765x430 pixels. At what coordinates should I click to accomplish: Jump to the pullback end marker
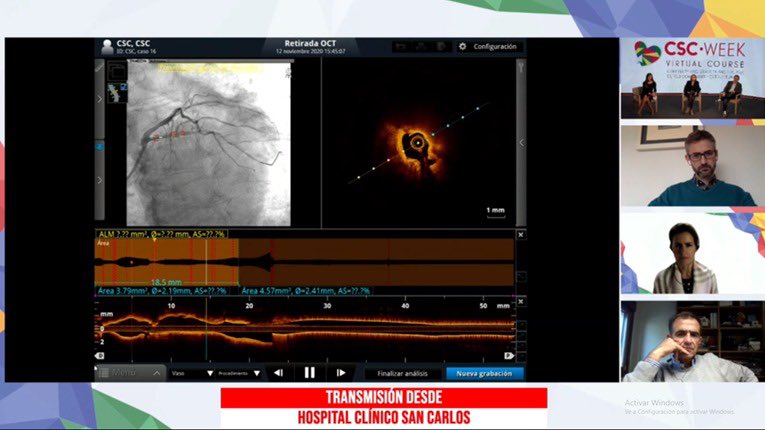point(509,356)
